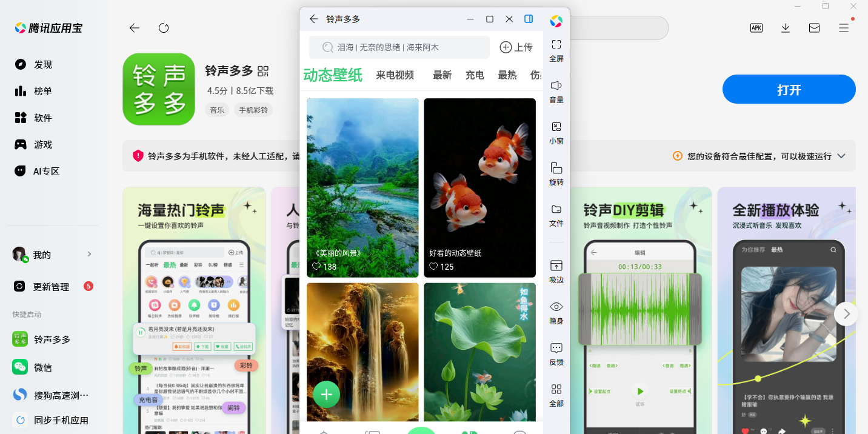The height and width of the screenshot is (434, 868).
Task: Click the APK install icon
Action: (756, 28)
